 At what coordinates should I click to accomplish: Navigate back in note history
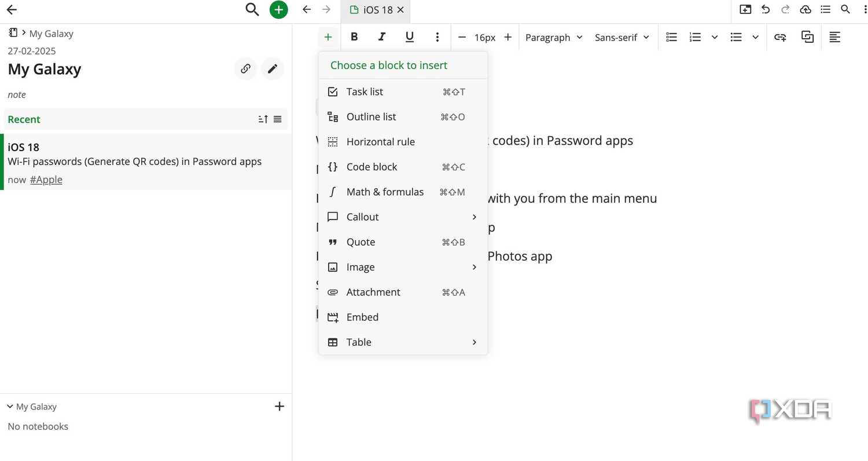pyautogui.click(x=307, y=9)
